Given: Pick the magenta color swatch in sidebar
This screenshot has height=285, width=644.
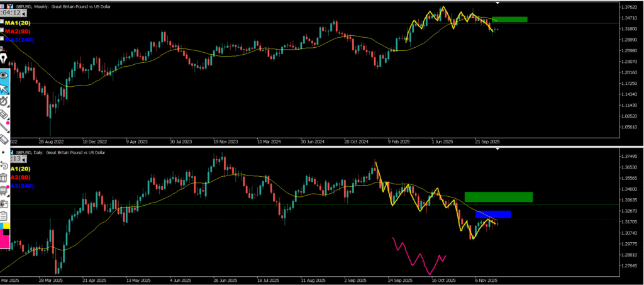Looking at the screenshot, I should (5, 242).
